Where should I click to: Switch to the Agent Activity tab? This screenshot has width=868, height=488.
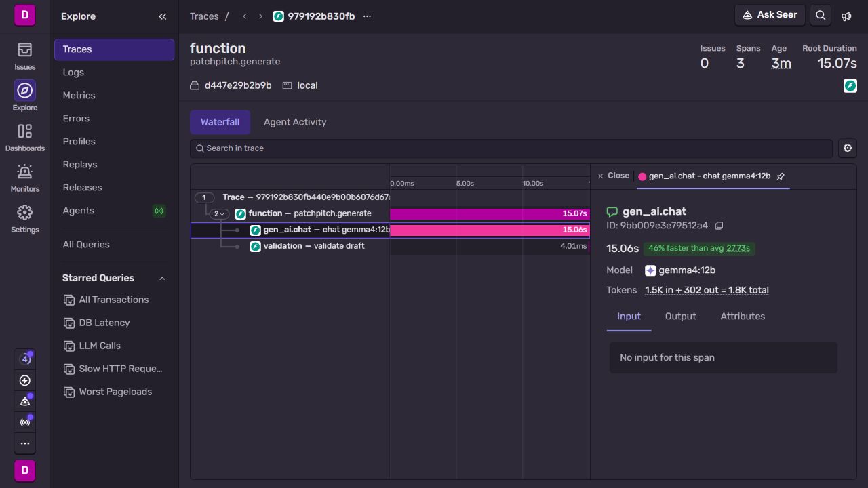[295, 122]
